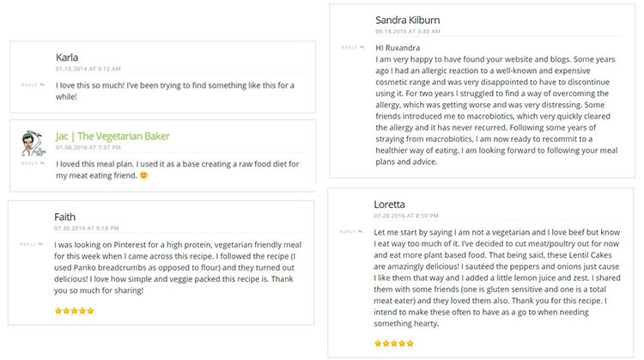Click the five-star rating on Loretta's review
This screenshot has width=644, height=360.
(394, 343)
